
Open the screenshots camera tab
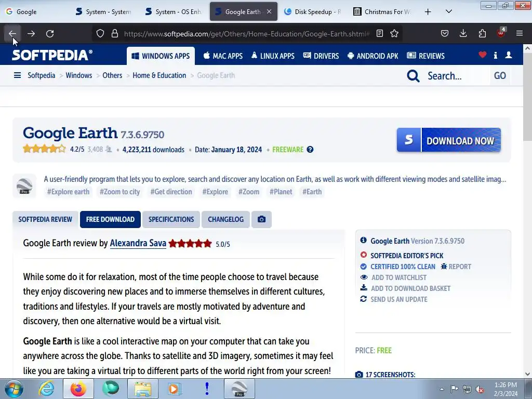click(261, 219)
